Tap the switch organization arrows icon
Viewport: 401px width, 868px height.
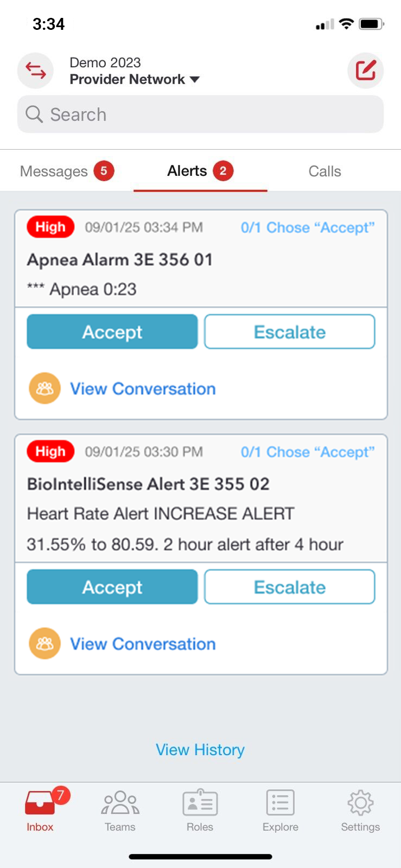click(36, 71)
